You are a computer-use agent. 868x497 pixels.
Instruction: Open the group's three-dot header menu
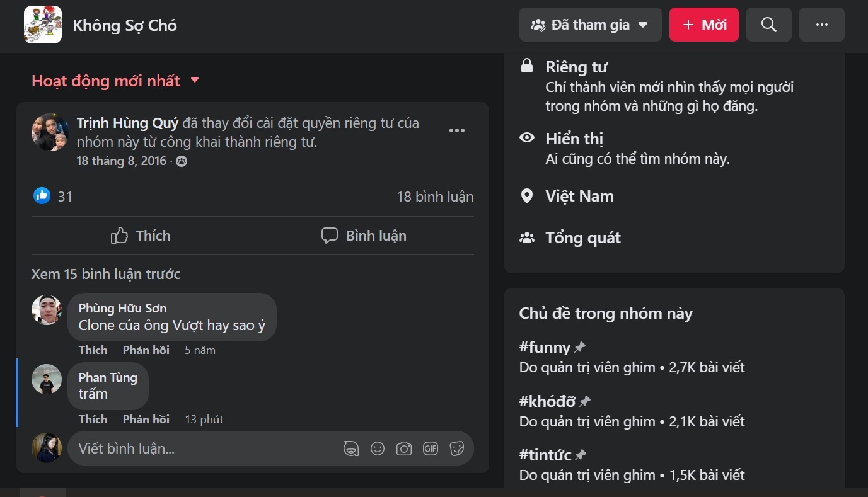click(821, 25)
